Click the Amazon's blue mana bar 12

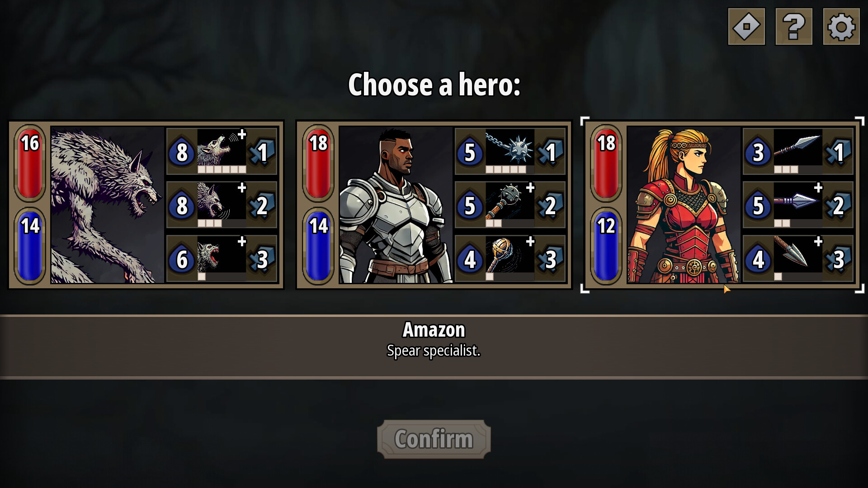pos(606,246)
